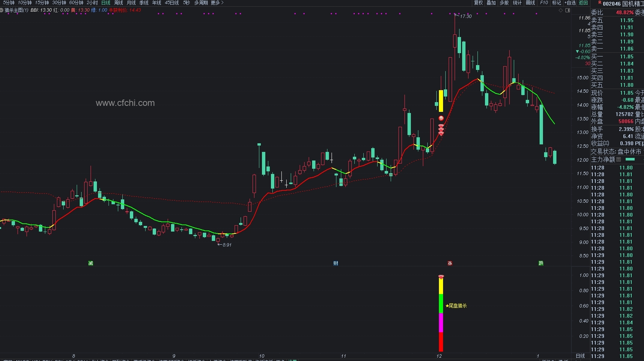Collapse the 猎杀主图 indicator arrow icon

click(x=2, y=10)
